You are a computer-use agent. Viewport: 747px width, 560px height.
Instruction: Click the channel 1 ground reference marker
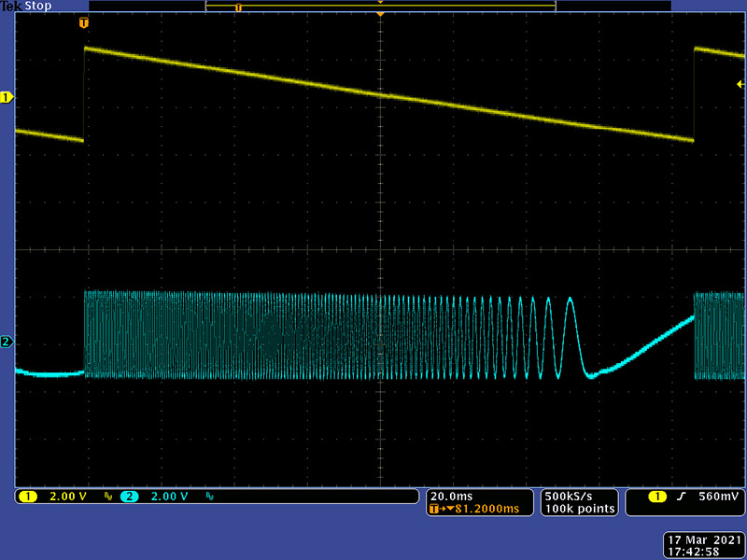[x=7, y=97]
